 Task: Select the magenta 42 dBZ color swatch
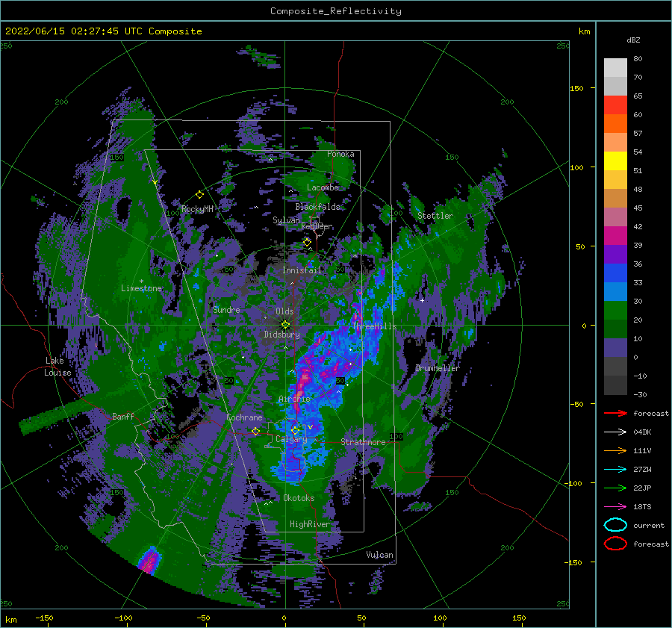pyautogui.click(x=615, y=235)
